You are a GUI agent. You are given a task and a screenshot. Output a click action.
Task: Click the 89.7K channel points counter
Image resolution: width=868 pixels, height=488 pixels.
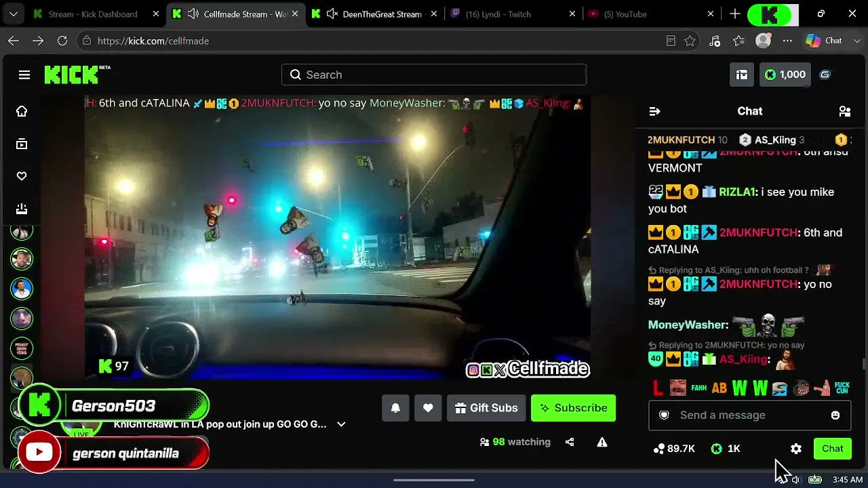[674, 449]
